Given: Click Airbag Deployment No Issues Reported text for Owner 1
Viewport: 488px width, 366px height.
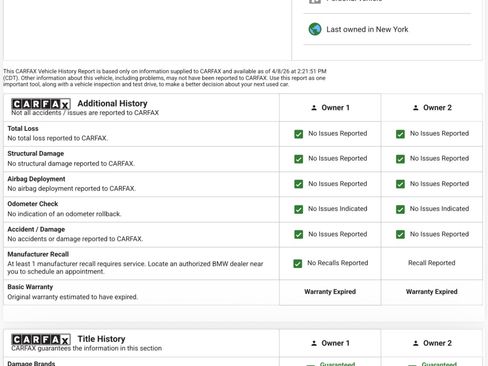Looking at the screenshot, I should pyautogui.click(x=338, y=184).
